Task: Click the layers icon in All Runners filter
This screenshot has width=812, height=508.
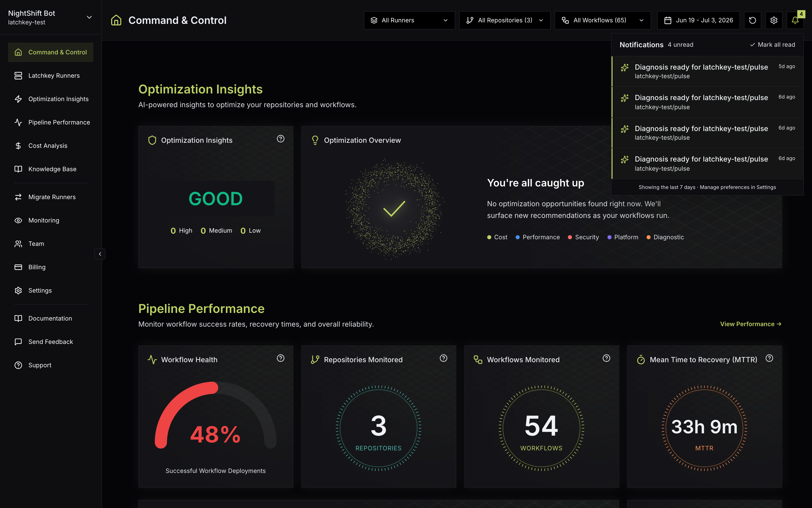Action: (374, 20)
